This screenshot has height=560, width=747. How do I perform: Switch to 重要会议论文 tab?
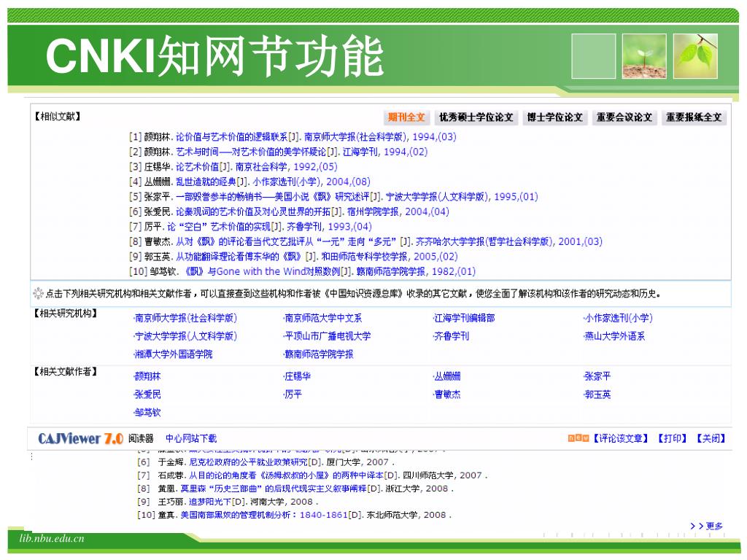click(x=624, y=117)
